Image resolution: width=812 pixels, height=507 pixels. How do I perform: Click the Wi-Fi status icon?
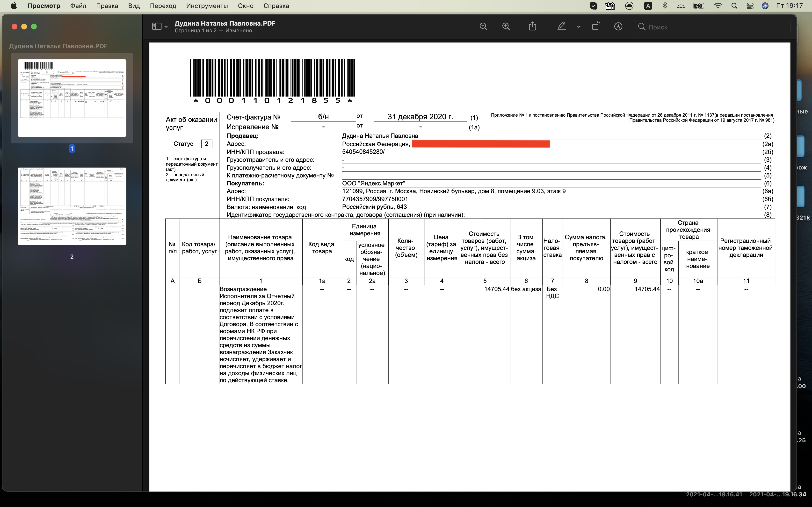(x=718, y=6)
